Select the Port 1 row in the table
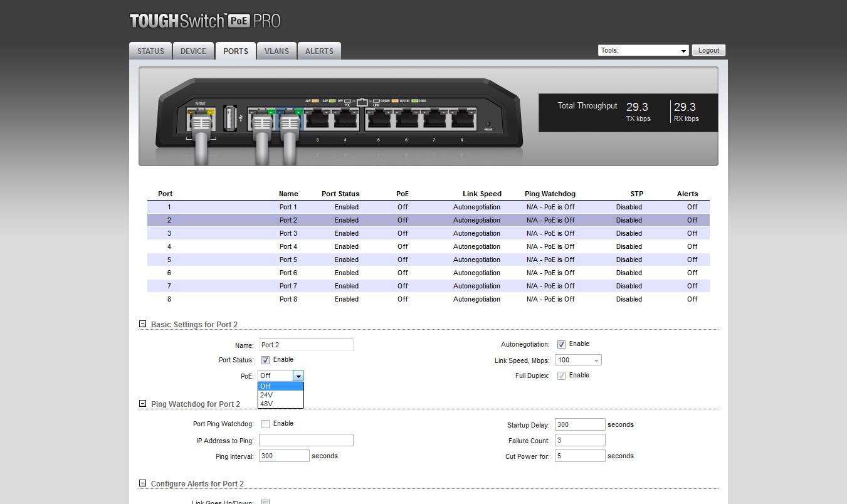The width and height of the screenshot is (847, 504). [x=428, y=207]
